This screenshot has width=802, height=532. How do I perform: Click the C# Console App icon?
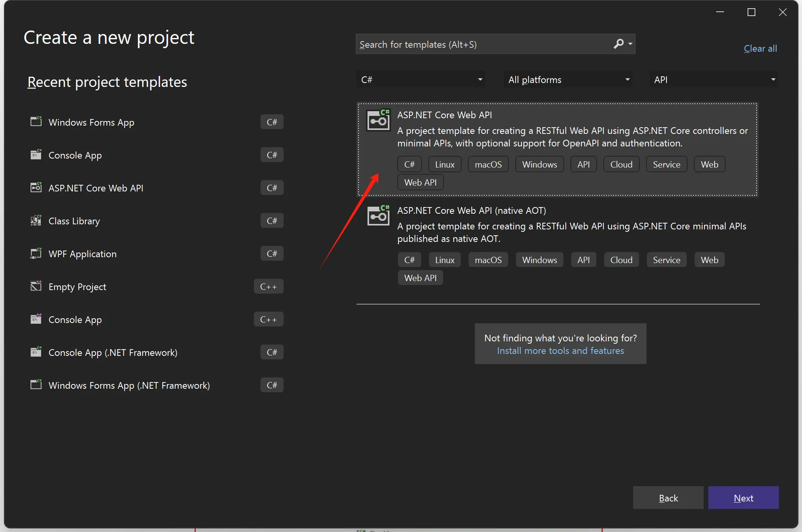(36, 154)
